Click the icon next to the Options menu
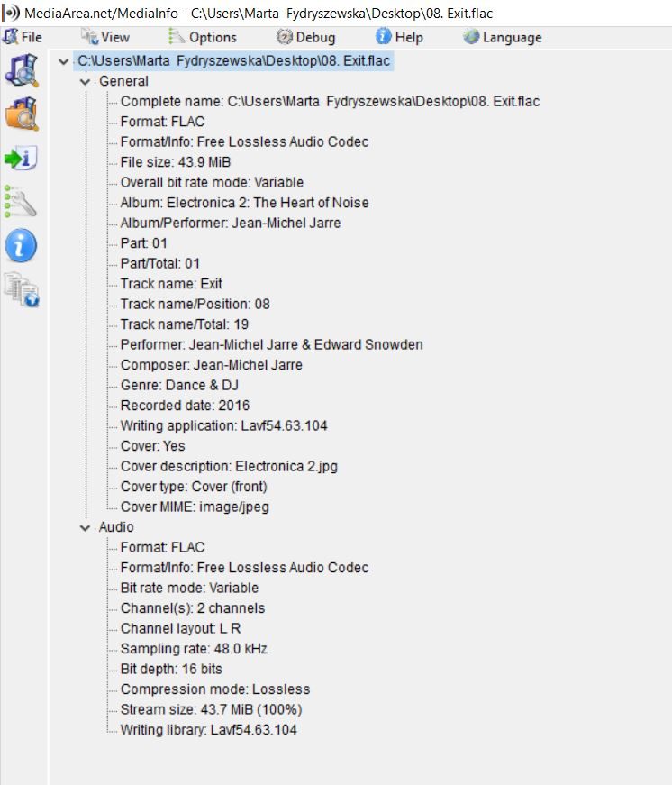672x785 pixels. (x=177, y=37)
